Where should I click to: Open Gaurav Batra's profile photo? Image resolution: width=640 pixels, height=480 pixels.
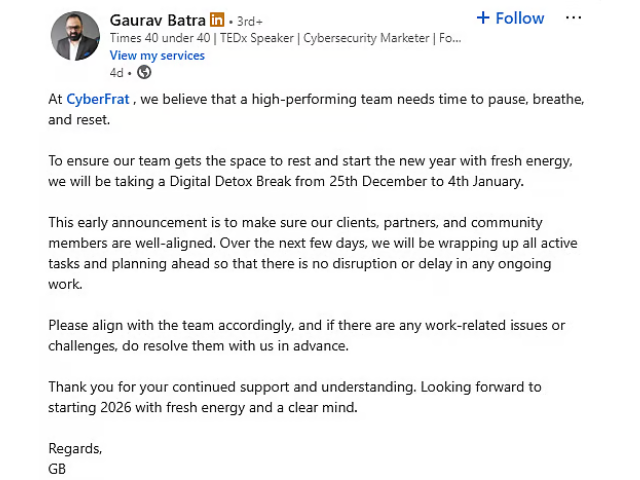click(x=75, y=37)
